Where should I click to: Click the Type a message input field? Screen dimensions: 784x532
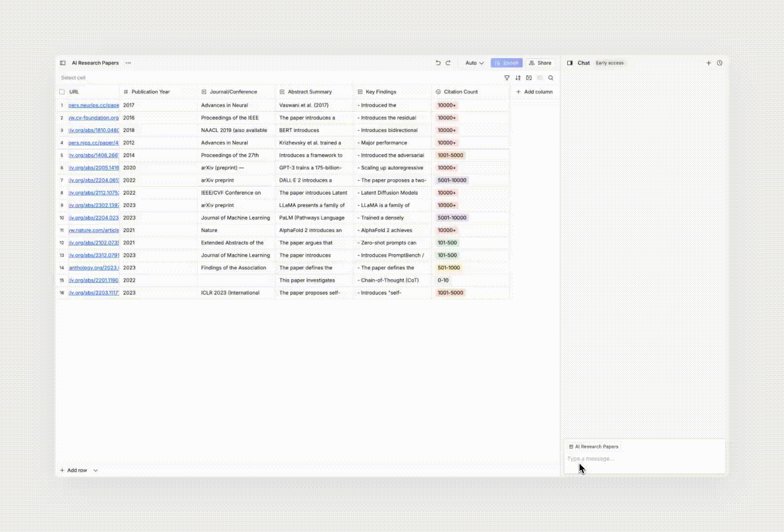coord(644,459)
